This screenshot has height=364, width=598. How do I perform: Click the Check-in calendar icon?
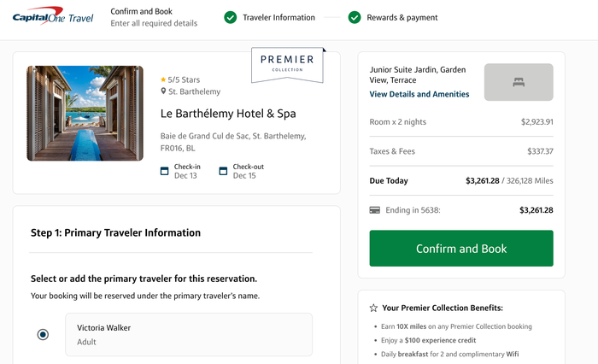[164, 171]
